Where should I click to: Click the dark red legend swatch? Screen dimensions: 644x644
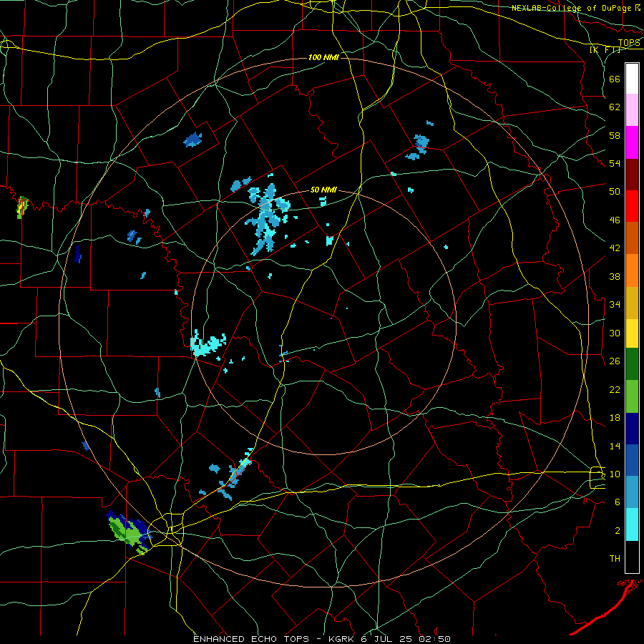[632, 175]
